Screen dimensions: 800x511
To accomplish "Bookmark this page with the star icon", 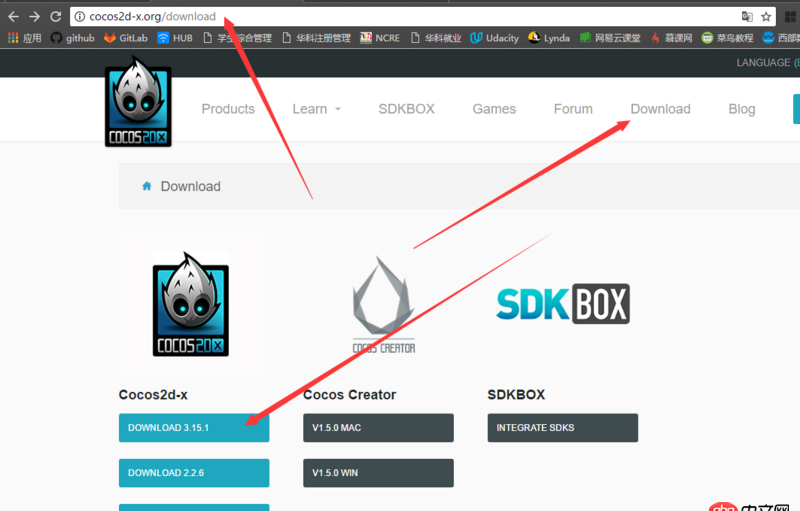I will (766, 17).
